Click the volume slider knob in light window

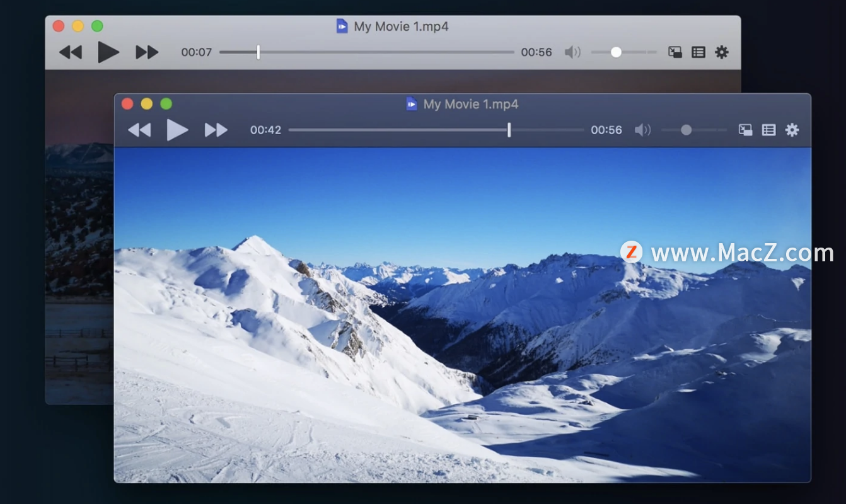(x=617, y=52)
